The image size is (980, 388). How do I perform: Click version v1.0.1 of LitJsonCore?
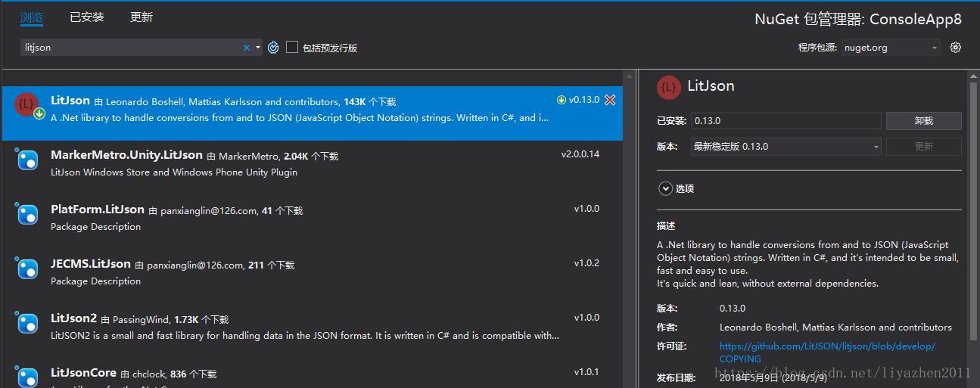point(586,372)
